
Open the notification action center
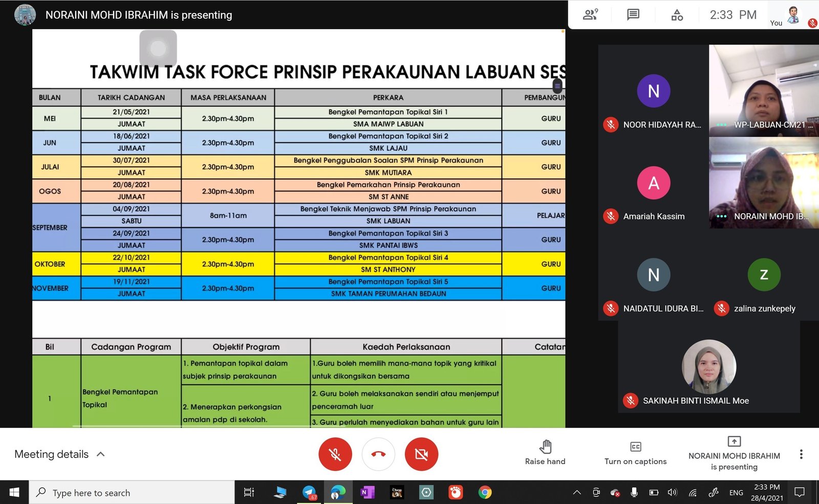click(x=800, y=492)
